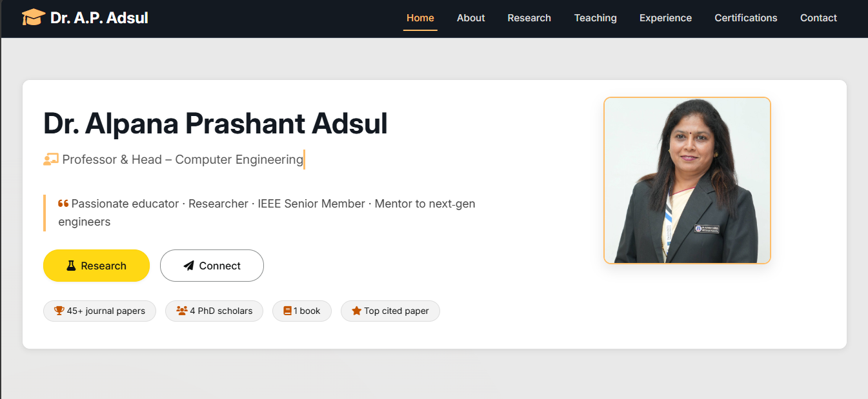Image resolution: width=868 pixels, height=399 pixels.
Task: Click the paper plane icon in Connect button
Action: click(188, 266)
